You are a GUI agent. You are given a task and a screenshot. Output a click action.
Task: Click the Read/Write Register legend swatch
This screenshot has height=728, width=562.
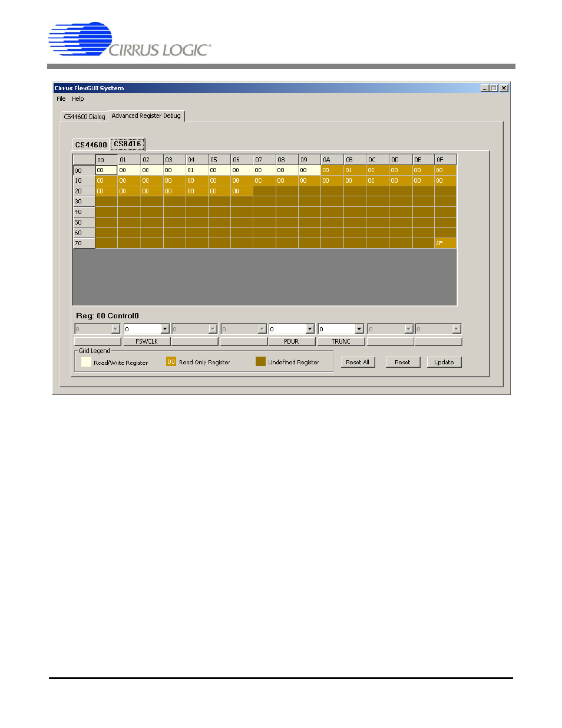pyautogui.click(x=86, y=362)
